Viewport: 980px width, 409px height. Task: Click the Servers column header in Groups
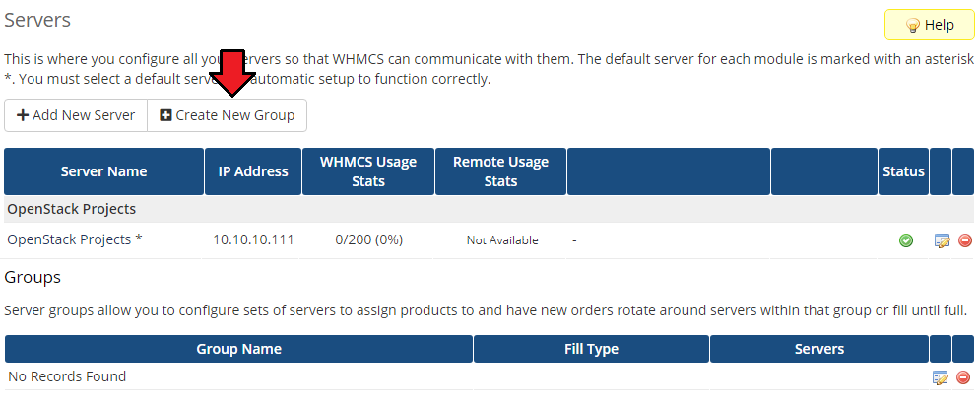(x=818, y=349)
